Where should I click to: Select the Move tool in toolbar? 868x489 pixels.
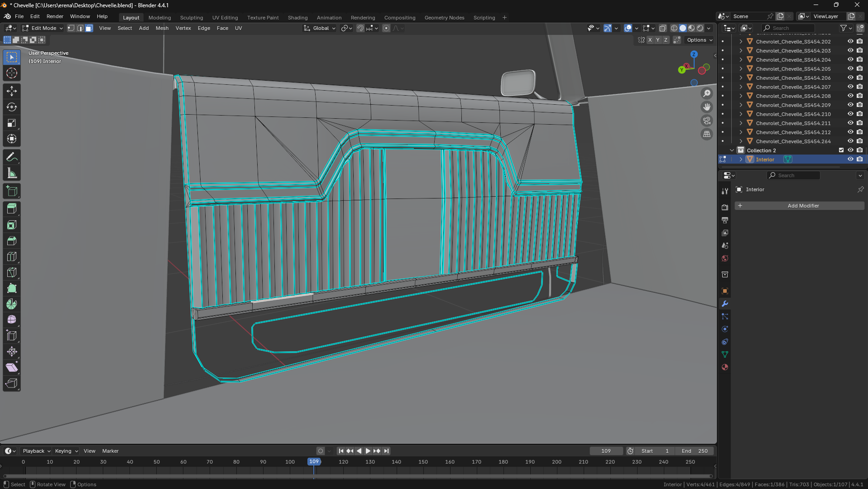point(12,91)
